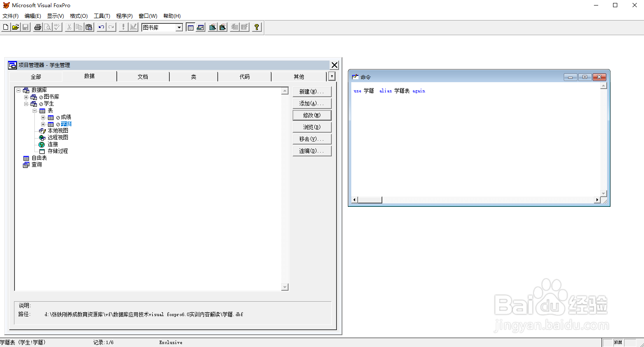Open the 编辑(E) menu

[x=33, y=16]
